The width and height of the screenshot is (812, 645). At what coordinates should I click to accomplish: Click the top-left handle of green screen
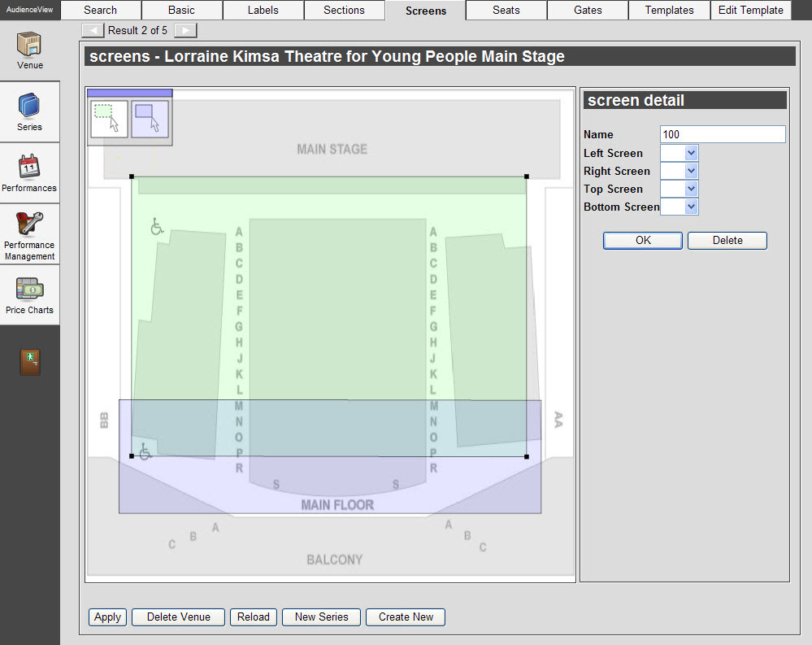click(132, 177)
